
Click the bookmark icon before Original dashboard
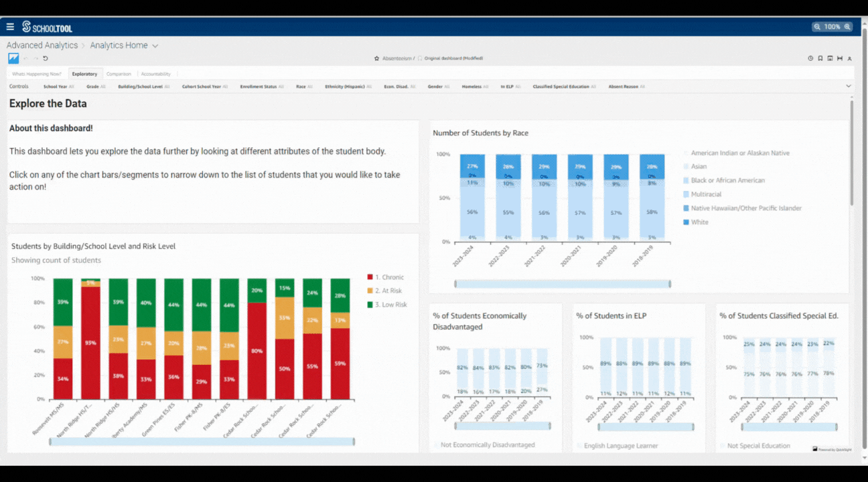420,58
